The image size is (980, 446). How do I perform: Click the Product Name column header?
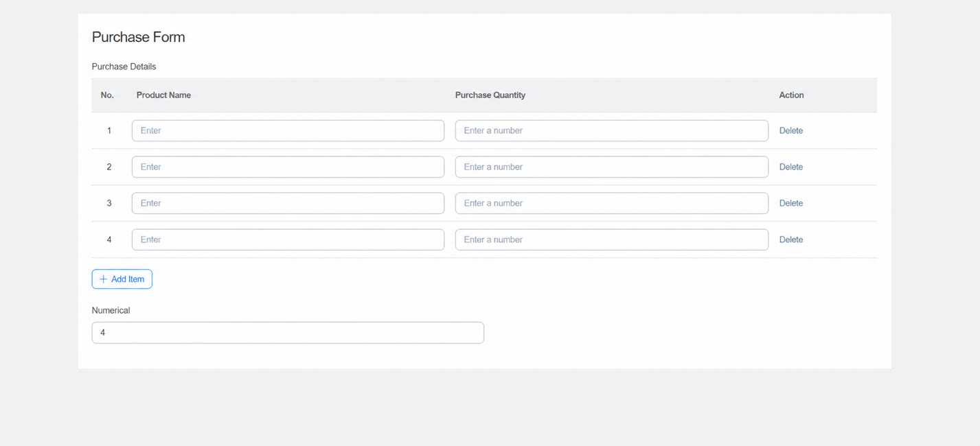pyautogui.click(x=163, y=95)
